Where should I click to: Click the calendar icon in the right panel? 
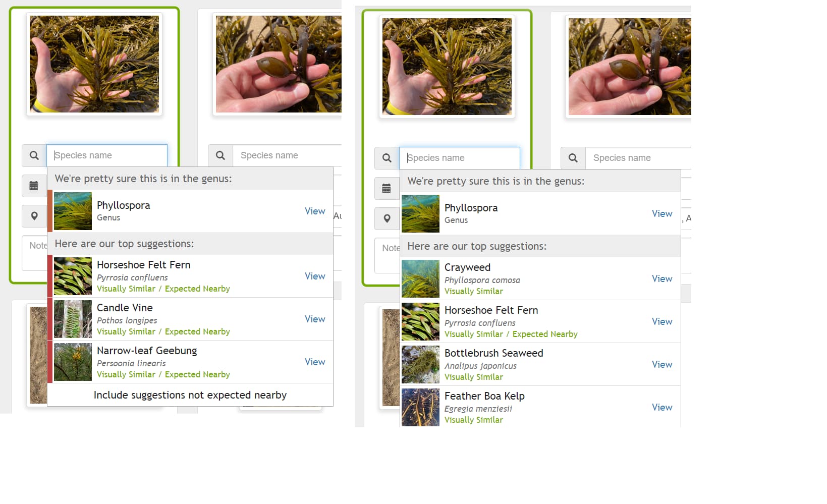click(x=387, y=188)
